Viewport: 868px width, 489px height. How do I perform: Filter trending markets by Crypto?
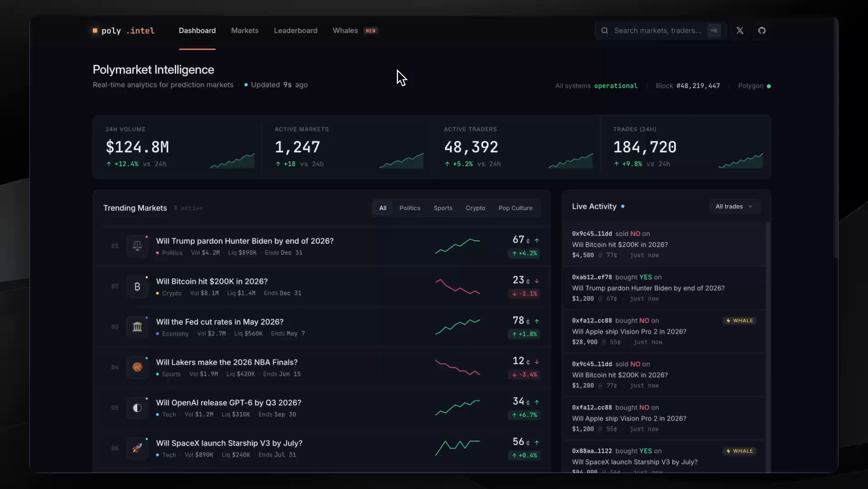click(x=475, y=208)
